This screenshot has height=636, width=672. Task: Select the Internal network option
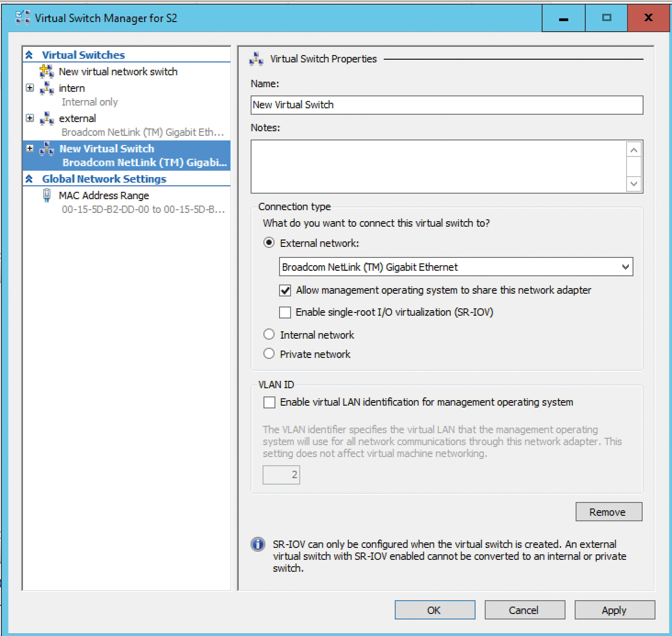[x=269, y=335]
